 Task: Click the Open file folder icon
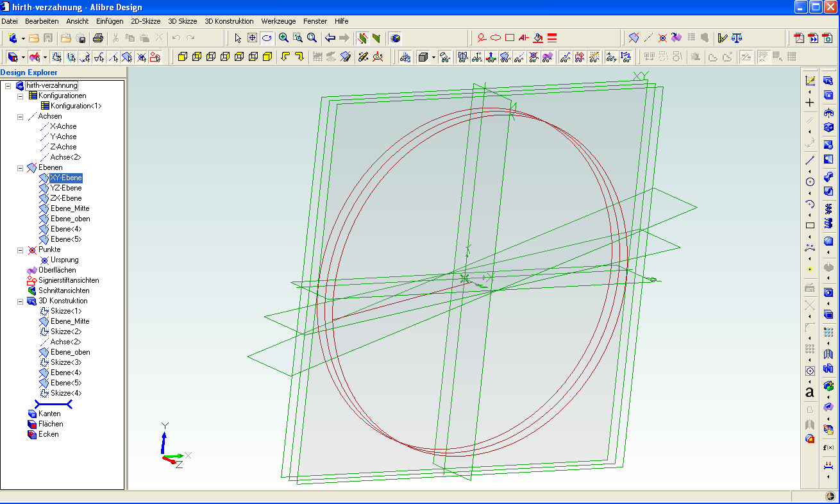[x=34, y=38]
